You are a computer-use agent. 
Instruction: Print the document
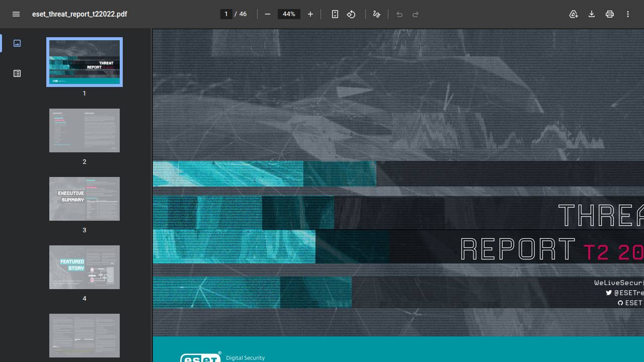pos(610,14)
